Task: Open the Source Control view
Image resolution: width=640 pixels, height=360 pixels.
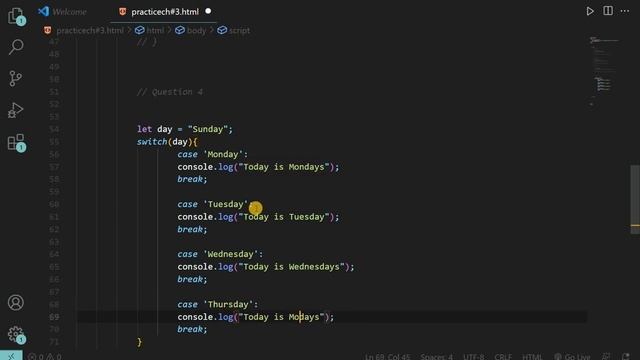Action: (x=16, y=78)
